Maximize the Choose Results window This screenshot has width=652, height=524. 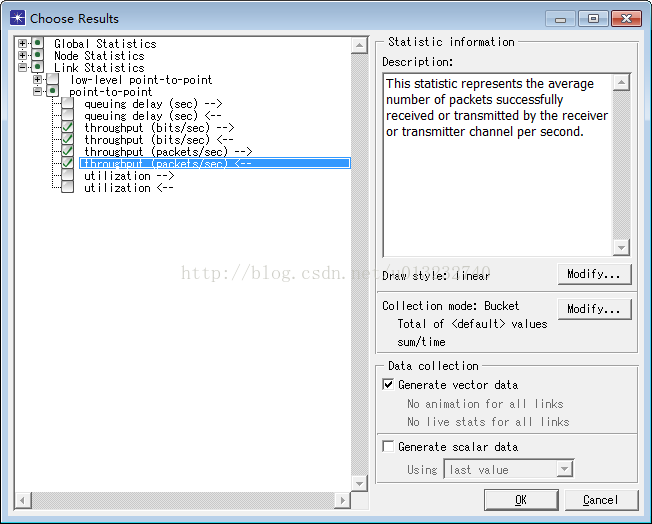click(593, 19)
